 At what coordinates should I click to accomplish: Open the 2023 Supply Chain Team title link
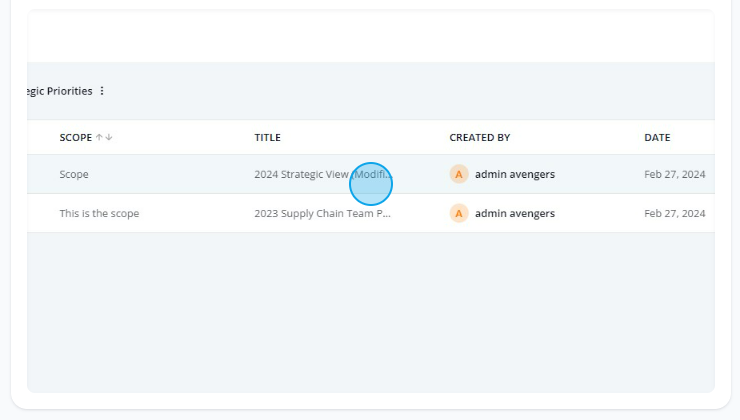[322, 213]
